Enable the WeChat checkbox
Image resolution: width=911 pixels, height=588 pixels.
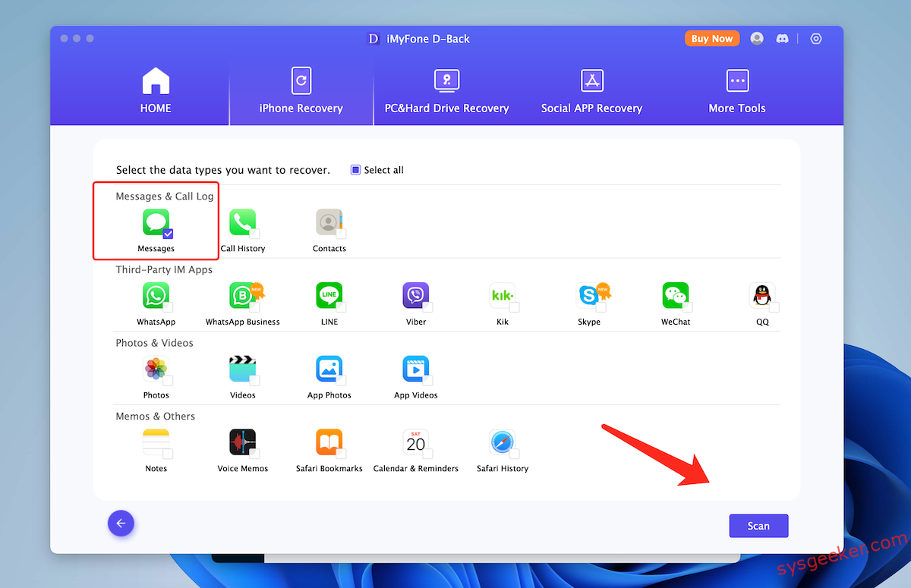coord(687,307)
